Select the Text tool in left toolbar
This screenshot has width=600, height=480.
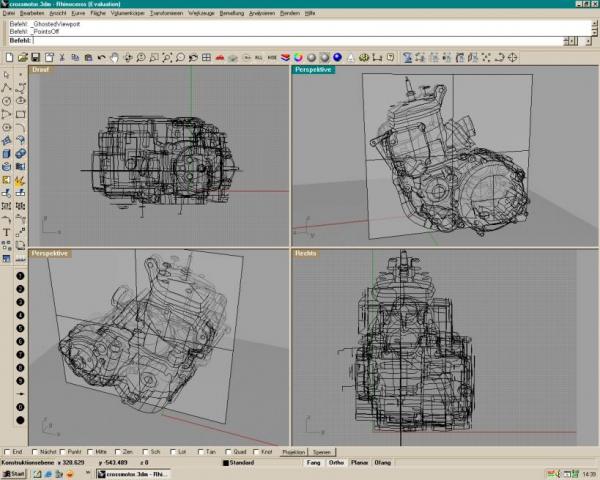coord(7,232)
